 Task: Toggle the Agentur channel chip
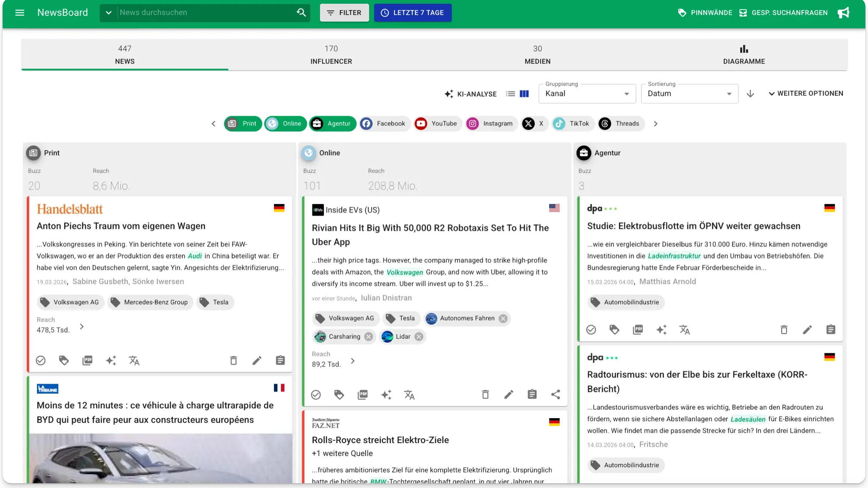[333, 124]
